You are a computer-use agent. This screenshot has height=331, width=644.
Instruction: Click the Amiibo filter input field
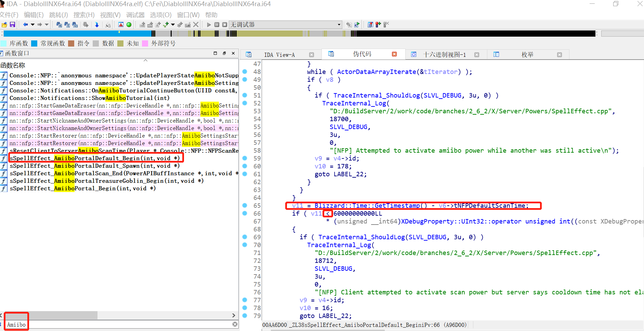click(118, 324)
